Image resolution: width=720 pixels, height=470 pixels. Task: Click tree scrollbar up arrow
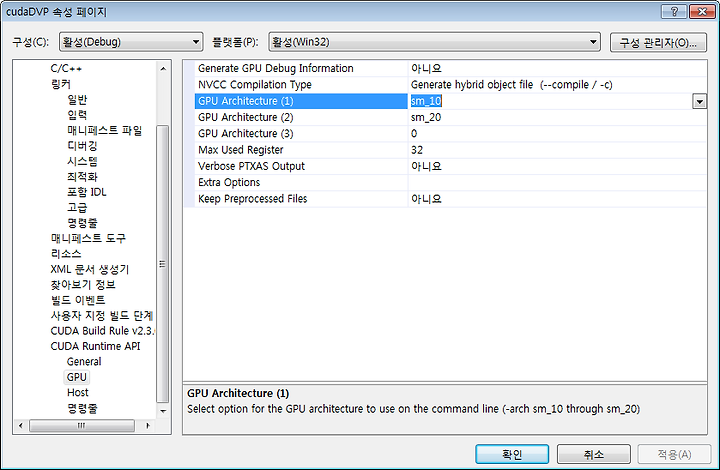(163, 69)
